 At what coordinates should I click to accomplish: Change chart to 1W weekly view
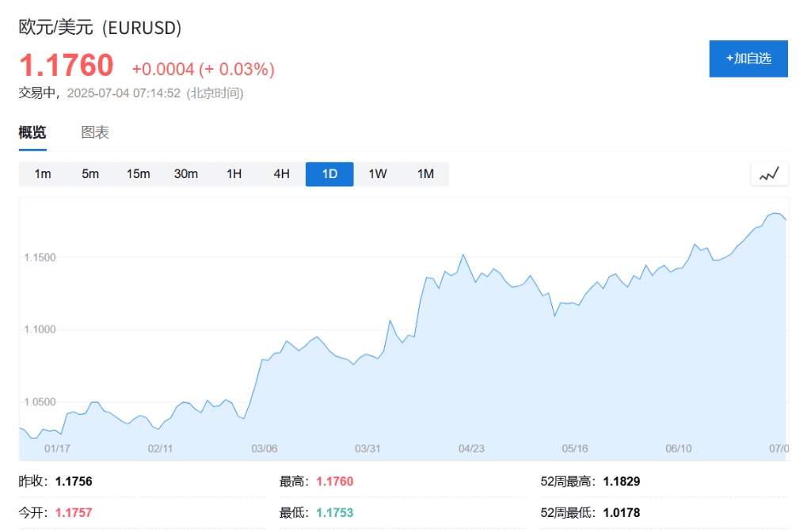tap(378, 174)
